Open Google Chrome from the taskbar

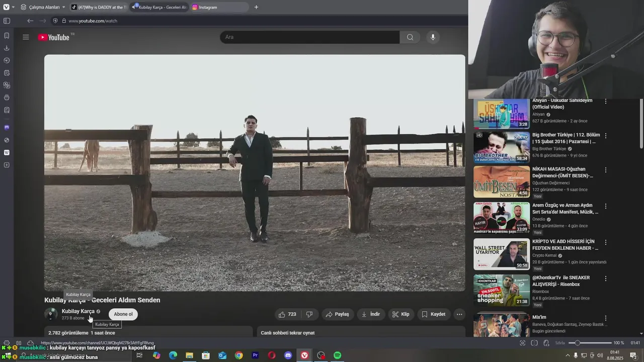point(239,355)
